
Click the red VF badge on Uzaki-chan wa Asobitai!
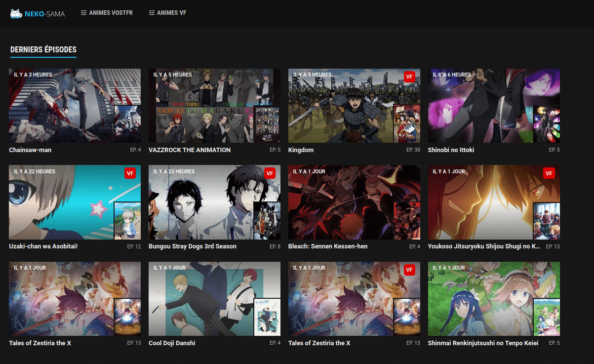[x=130, y=173]
